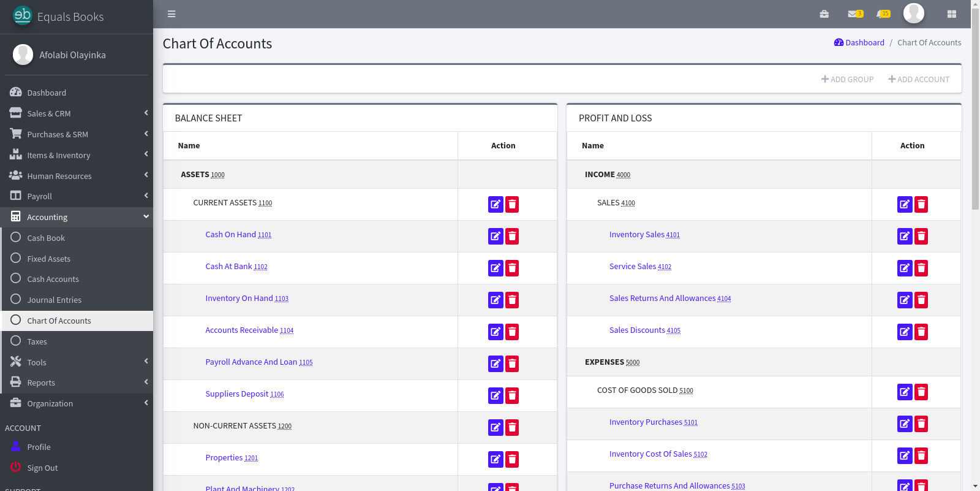The width and height of the screenshot is (980, 491).
Task: Delete the Inventory On Hand 1103 account
Action: (512, 300)
